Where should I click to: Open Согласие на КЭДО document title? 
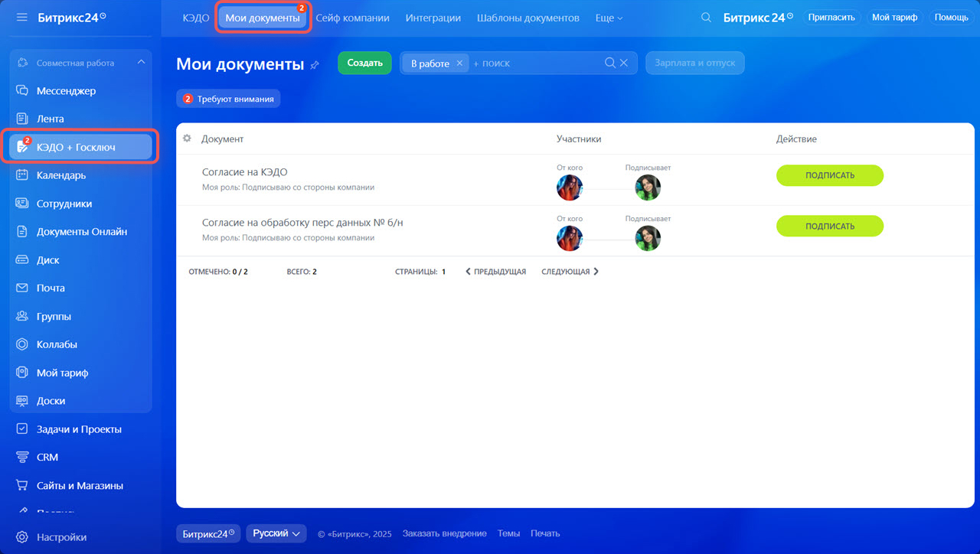coord(245,172)
